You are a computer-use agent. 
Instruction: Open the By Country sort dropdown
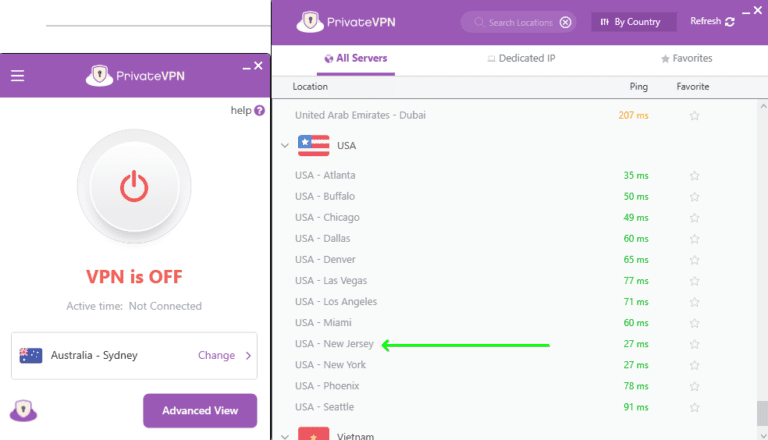click(x=633, y=22)
